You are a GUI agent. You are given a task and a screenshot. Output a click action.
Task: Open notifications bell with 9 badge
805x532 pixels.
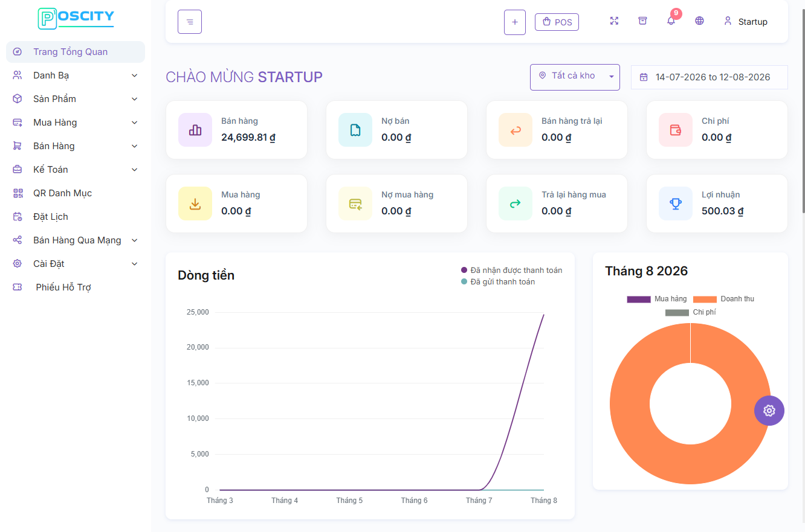point(671,20)
